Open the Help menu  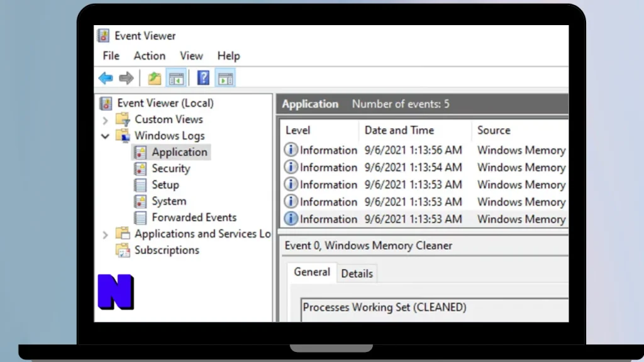[x=229, y=56]
